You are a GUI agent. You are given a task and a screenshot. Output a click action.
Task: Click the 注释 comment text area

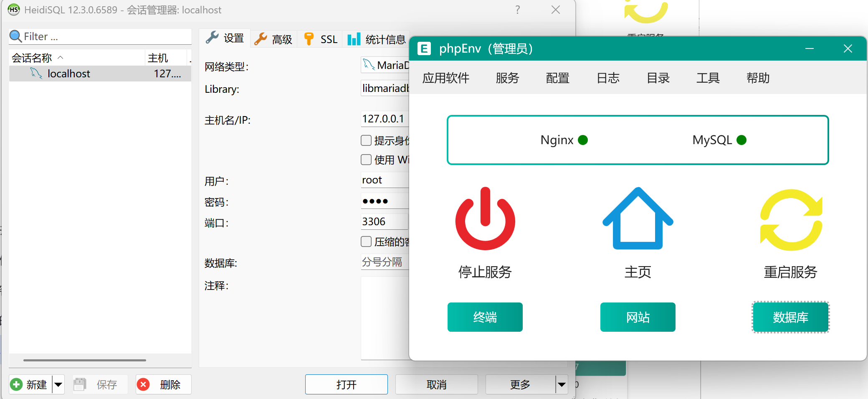(x=385, y=318)
